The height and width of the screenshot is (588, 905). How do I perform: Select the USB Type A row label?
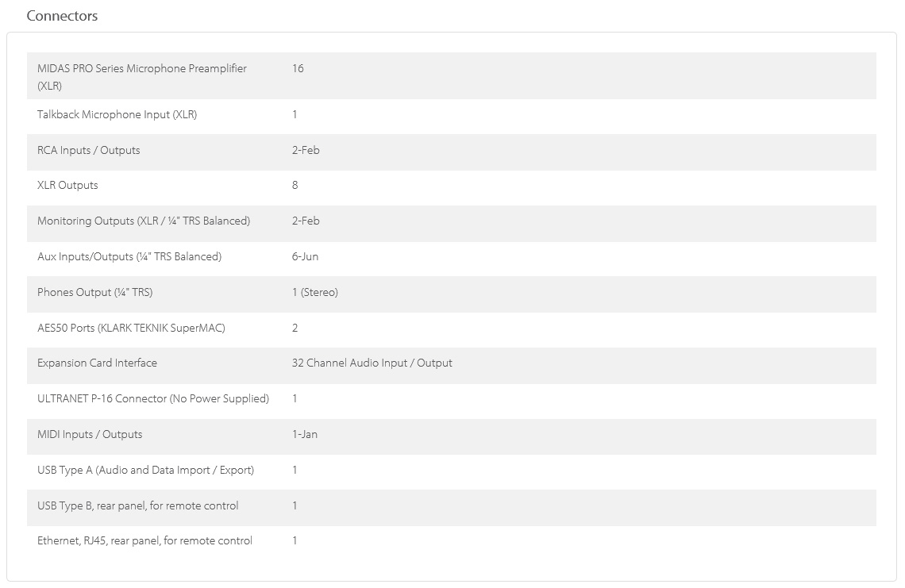coord(145,470)
